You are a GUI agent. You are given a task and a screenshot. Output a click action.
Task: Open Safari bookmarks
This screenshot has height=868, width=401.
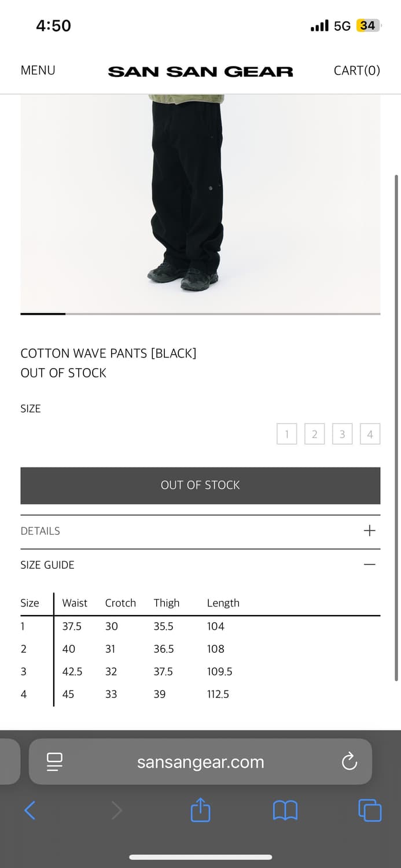point(285,811)
